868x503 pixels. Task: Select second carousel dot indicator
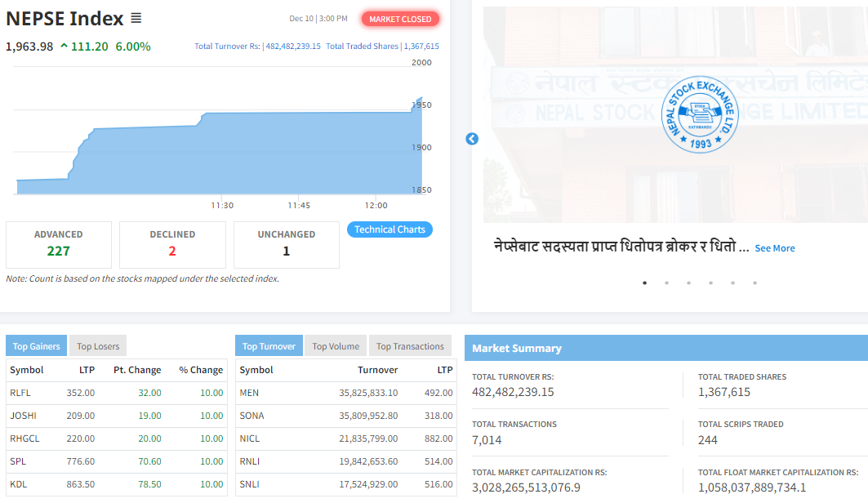point(666,283)
